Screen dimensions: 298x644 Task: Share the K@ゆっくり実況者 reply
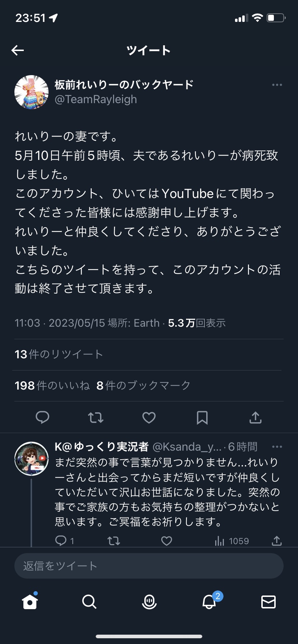pyautogui.click(x=276, y=540)
